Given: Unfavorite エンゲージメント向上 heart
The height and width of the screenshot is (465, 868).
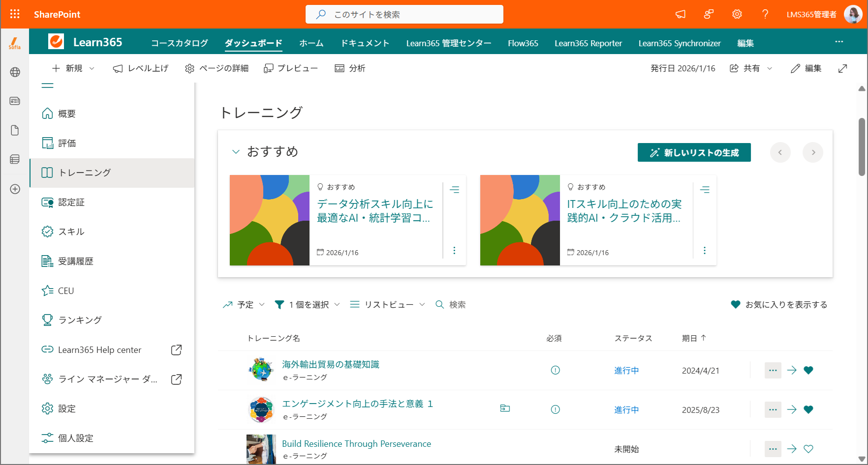Looking at the screenshot, I should pyautogui.click(x=808, y=409).
